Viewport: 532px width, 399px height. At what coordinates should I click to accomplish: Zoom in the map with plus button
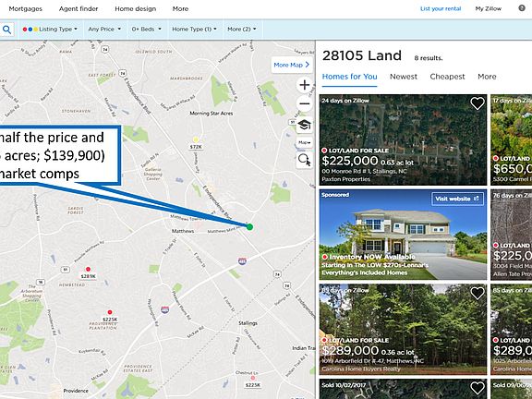[x=305, y=85]
